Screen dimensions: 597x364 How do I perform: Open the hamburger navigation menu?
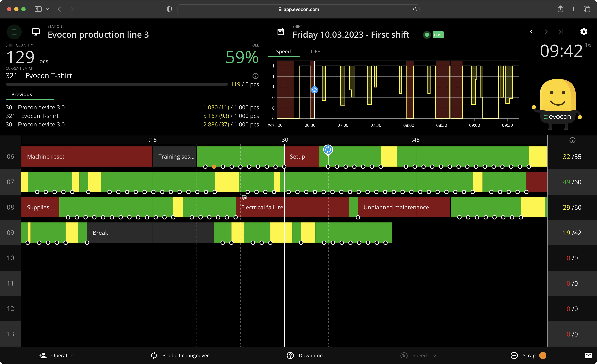tap(14, 32)
